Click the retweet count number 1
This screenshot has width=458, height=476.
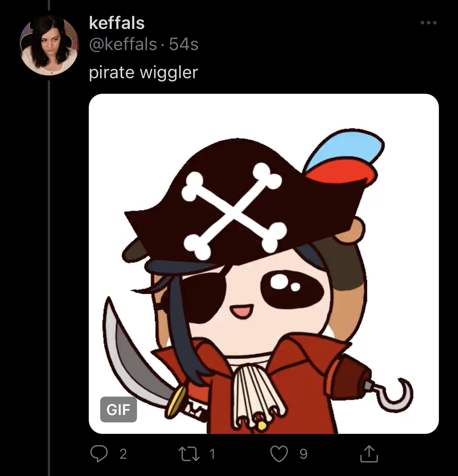[x=212, y=454]
